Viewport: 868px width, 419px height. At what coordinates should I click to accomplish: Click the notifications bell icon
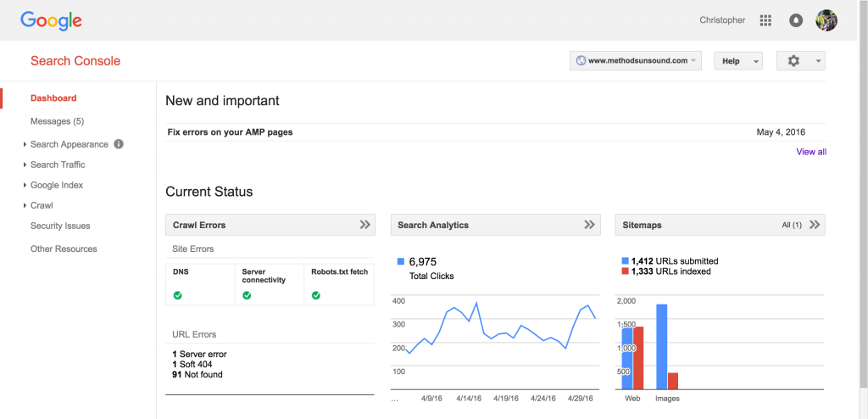click(x=795, y=20)
